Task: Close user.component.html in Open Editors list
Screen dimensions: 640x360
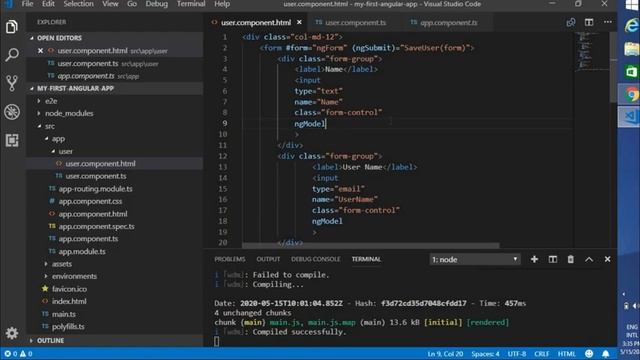Action: (x=40, y=51)
